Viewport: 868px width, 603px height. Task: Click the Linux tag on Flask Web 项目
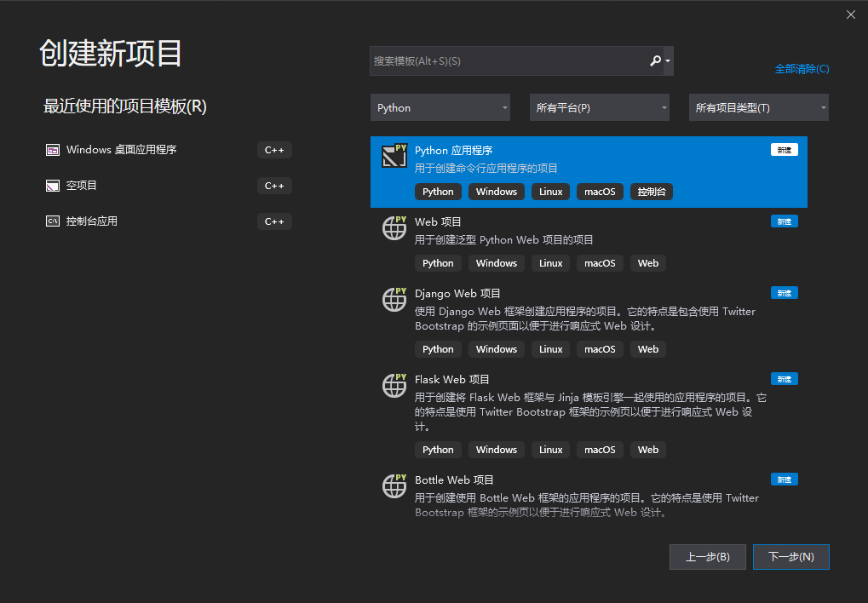(x=550, y=449)
